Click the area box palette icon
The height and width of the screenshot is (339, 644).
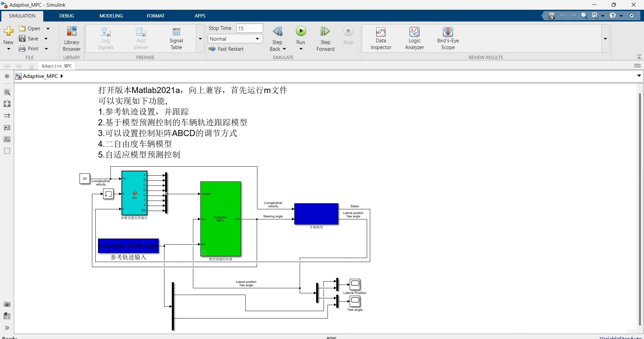click(x=7, y=151)
